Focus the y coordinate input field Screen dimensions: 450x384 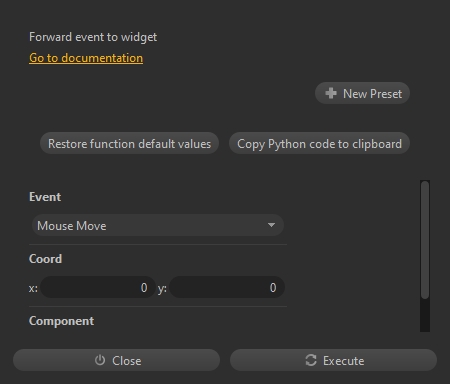(227, 287)
